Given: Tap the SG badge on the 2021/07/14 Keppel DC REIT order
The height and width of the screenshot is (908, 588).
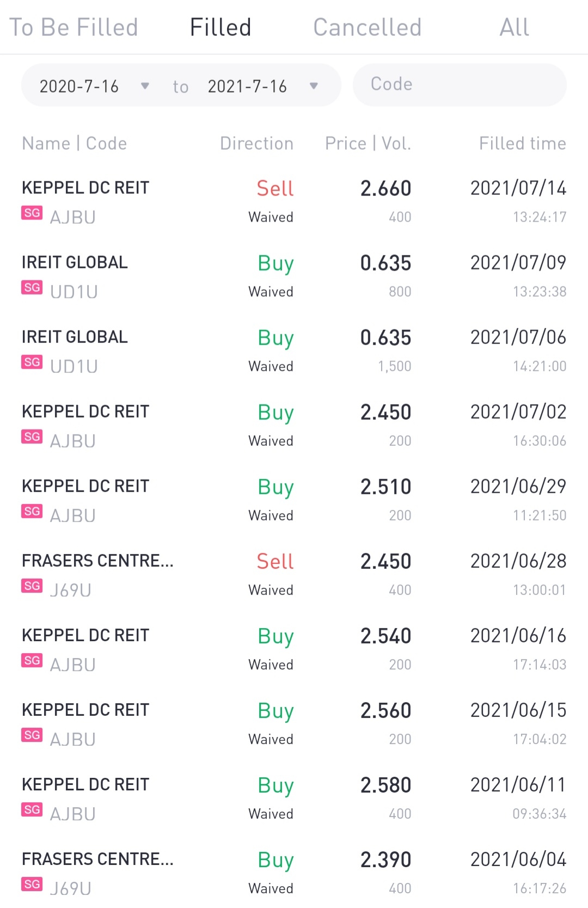Looking at the screenshot, I should click(x=32, y=213).
